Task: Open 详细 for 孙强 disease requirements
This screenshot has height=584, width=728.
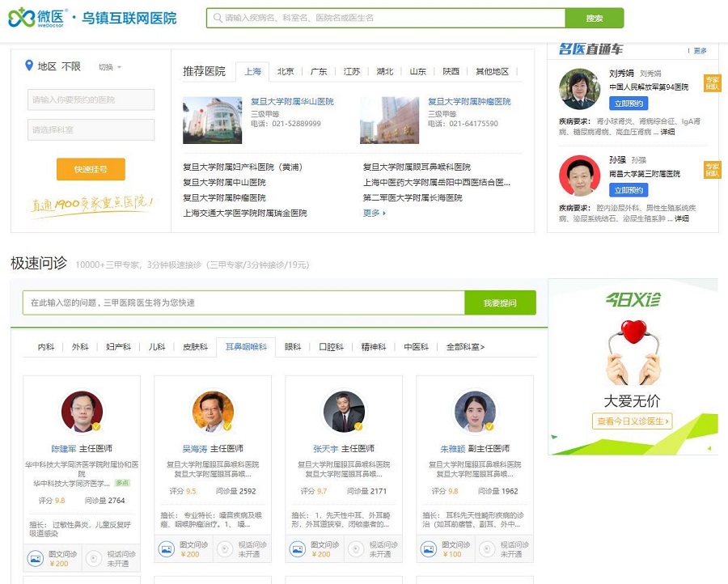Action: click(682, 218)
